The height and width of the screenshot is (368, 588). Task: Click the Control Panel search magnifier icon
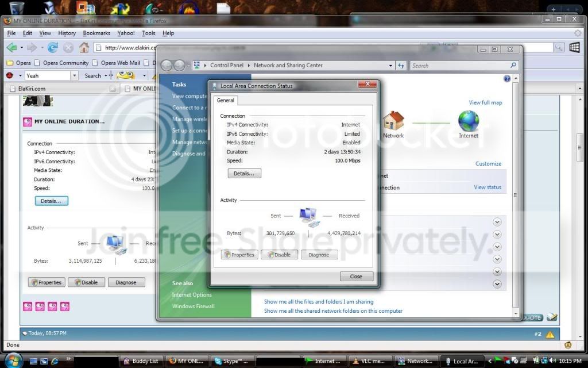tap(513, 65)
